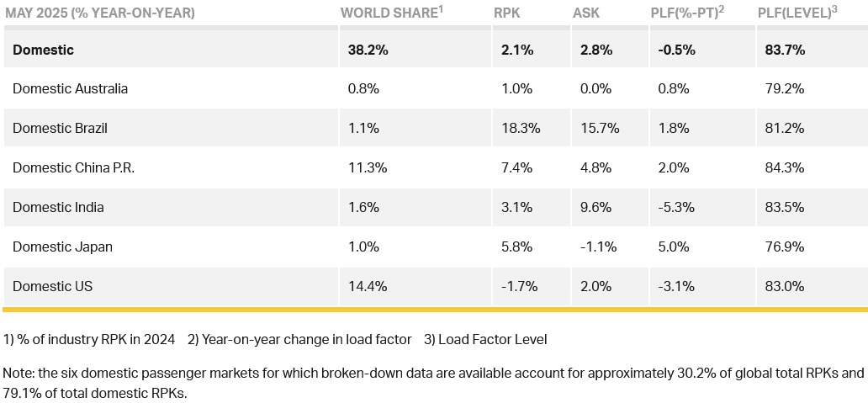Click the PLF(LEVEL) column header
Screen dimensions: 868x403
[x=797, y=12]
